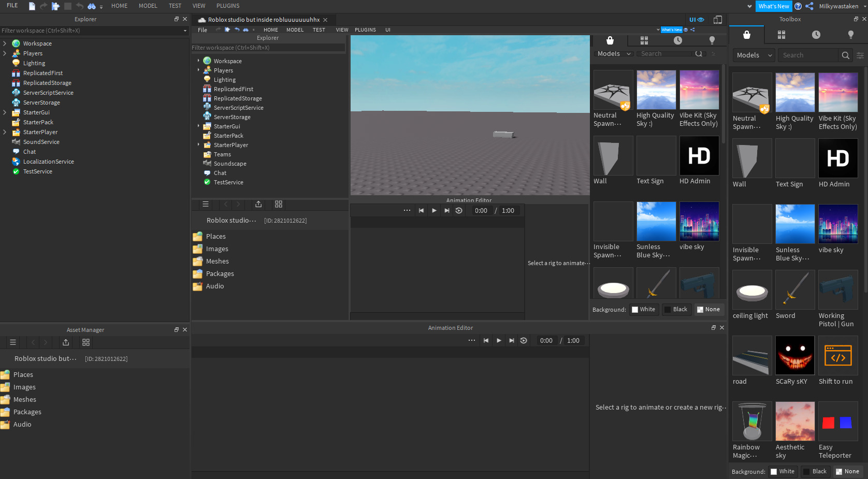Click the binoculars Find icon in top toolbar
The height and width of the screenshot is (479, 868).
(x=92, y=6)
